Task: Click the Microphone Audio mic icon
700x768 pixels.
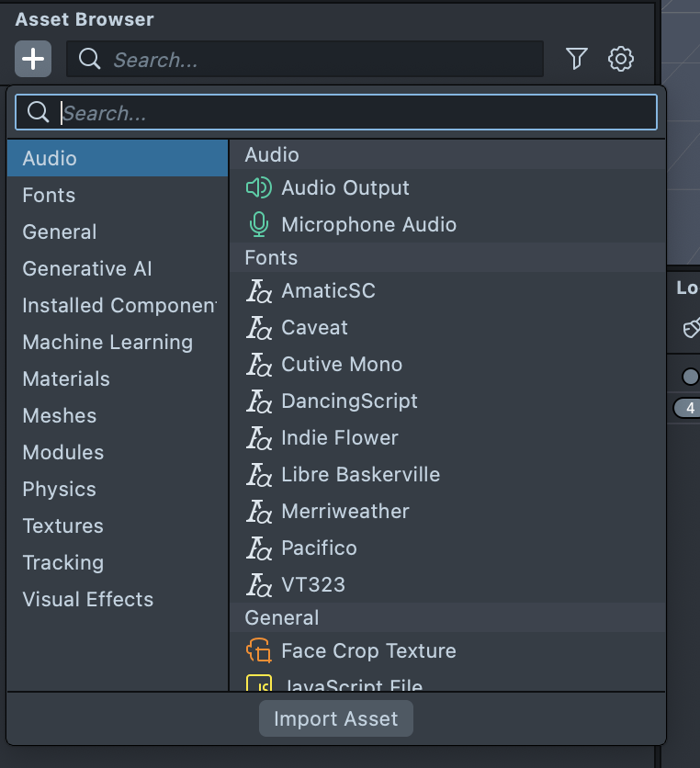Action: (x=259, y=225)
